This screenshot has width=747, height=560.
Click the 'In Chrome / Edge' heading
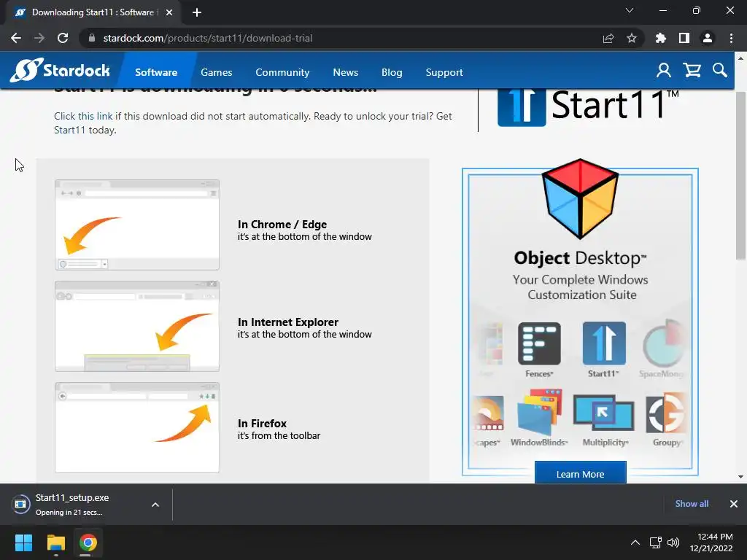pos(282,225)
